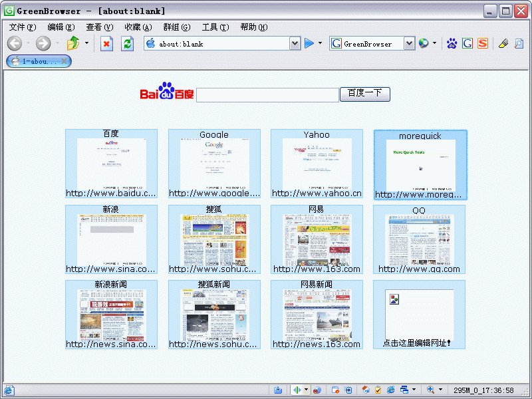Click the download manager icon in status bar
The image size is (532, 399).
[x=279, y=390]
